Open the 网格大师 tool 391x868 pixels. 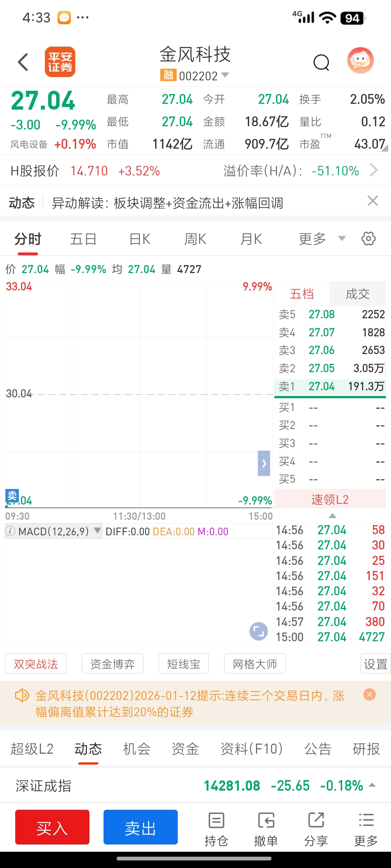(255, 664)
